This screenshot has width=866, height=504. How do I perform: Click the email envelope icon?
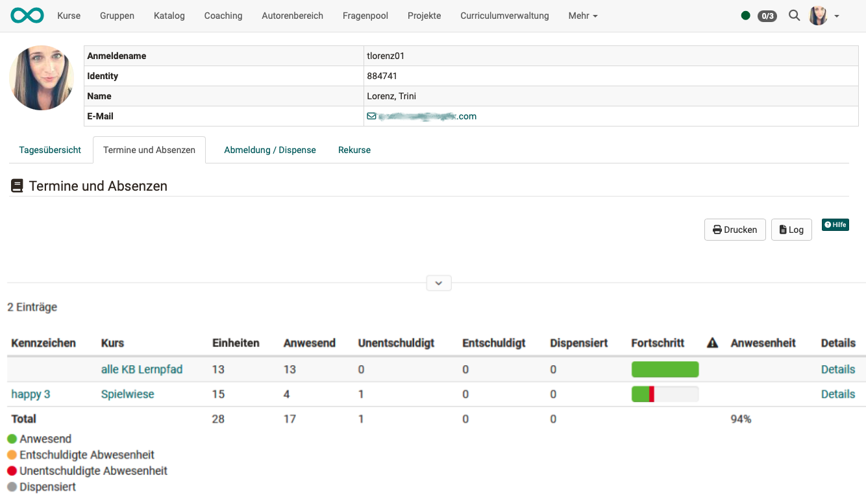tap(371, 117)
